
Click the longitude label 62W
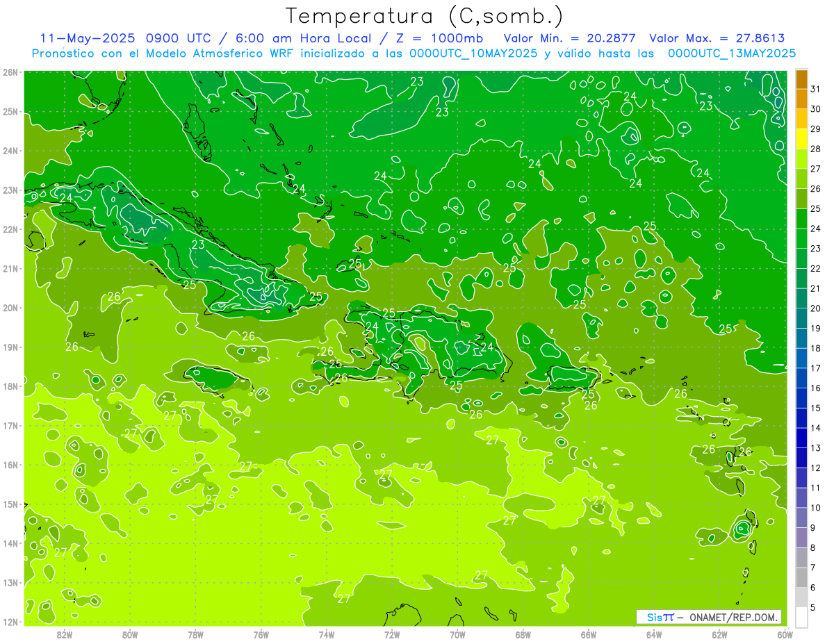click(x=719, y=634)
